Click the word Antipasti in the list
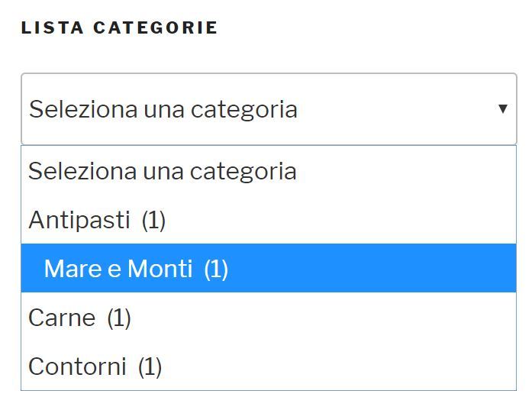Viewport: 532px width, 410px height. [79, 220]
